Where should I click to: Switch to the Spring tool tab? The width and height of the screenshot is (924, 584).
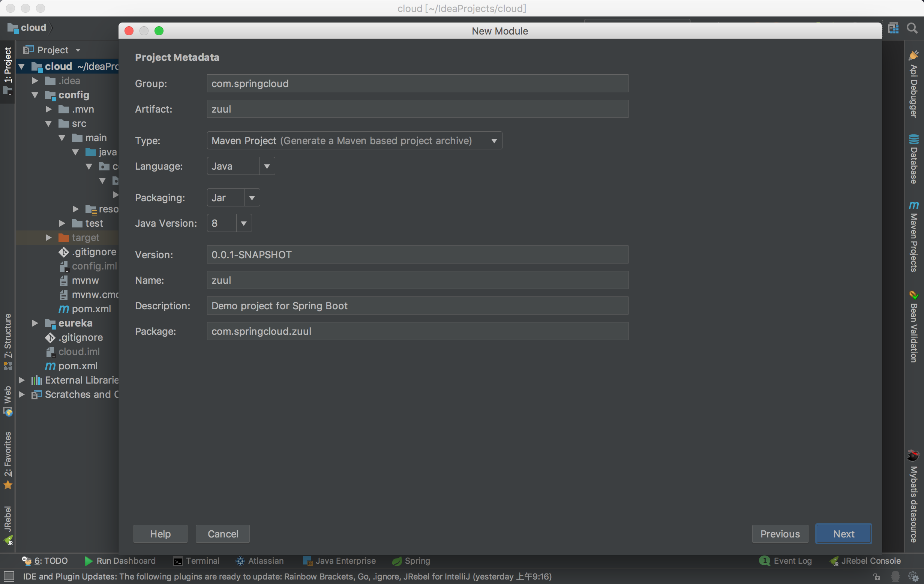(411, 561)
